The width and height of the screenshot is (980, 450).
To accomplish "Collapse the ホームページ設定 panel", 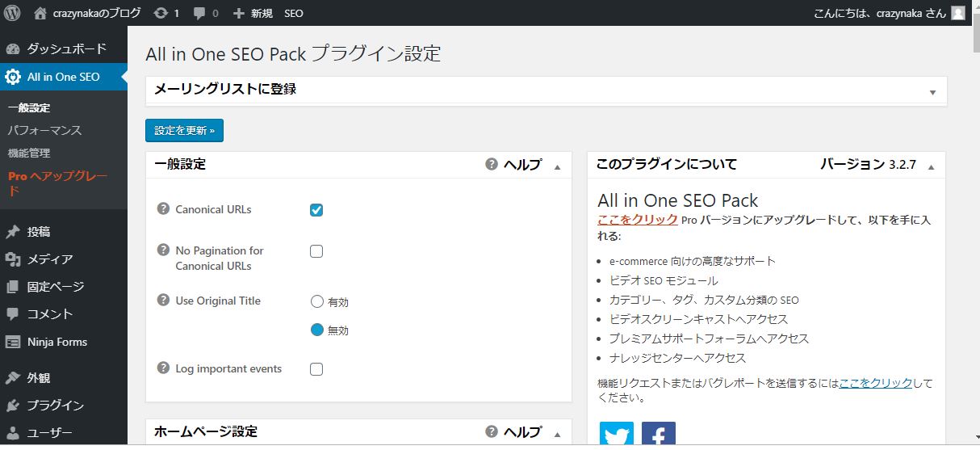I will click(557, 435).
